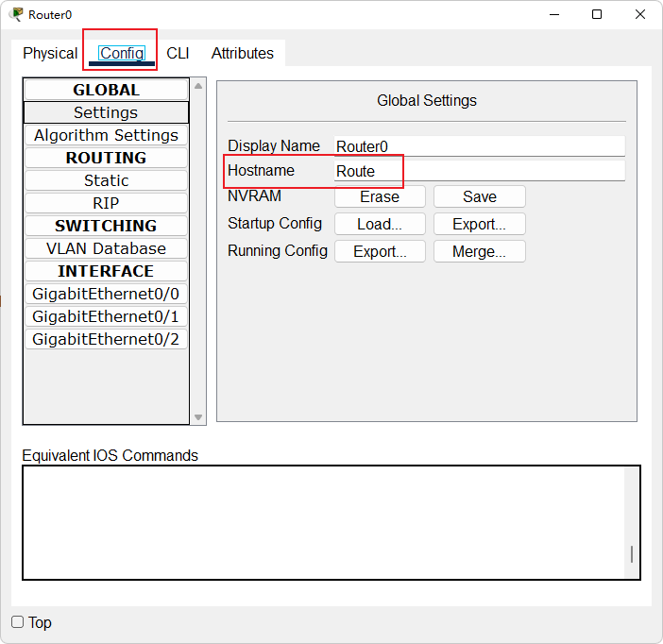The height and width of the screenshot is (644, 663).
Task: Select the GigabitEthernet0/1 interface
Action: pyautogui.click(x=106, y=316)
